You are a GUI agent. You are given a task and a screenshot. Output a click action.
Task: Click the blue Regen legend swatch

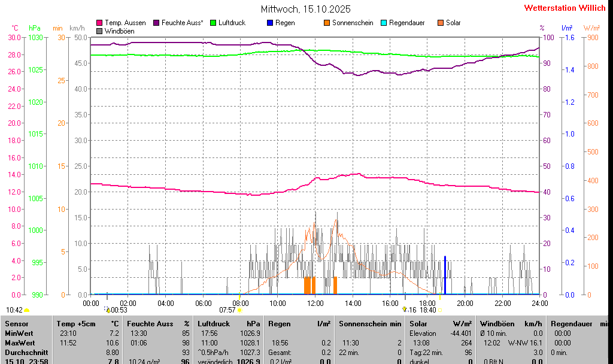point(270,23)
